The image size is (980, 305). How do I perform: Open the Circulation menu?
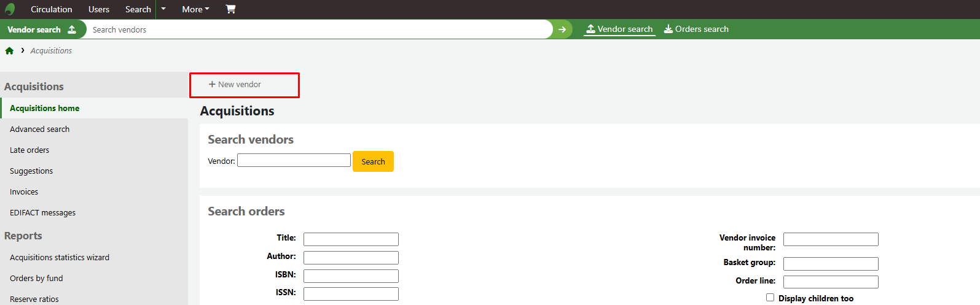click(52, 9)
